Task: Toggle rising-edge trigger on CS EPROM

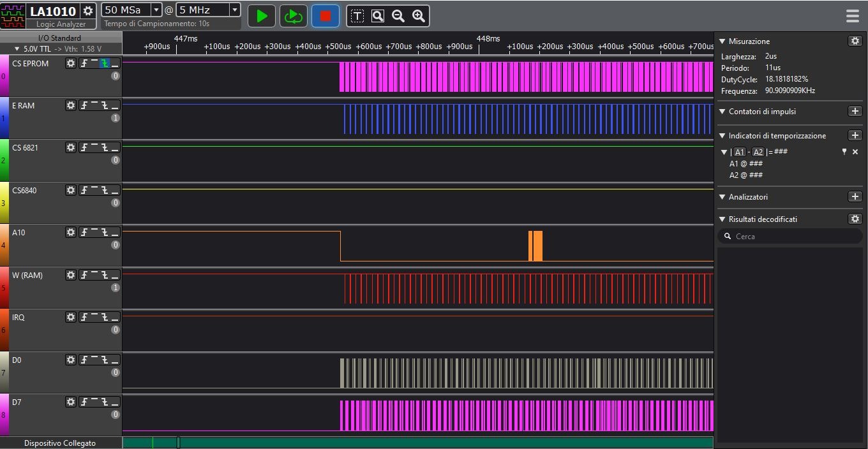Action: coord(84,63)
